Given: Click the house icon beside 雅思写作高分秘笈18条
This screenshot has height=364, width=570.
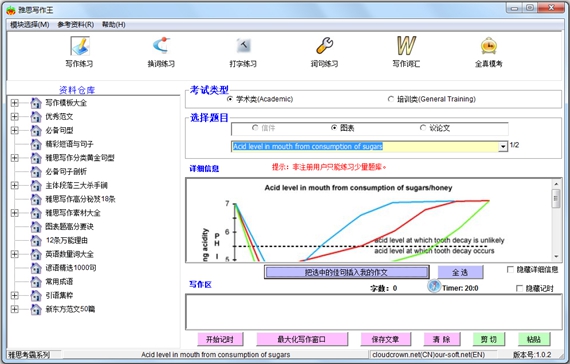Looking at the screenshot, I should point(36,199).
